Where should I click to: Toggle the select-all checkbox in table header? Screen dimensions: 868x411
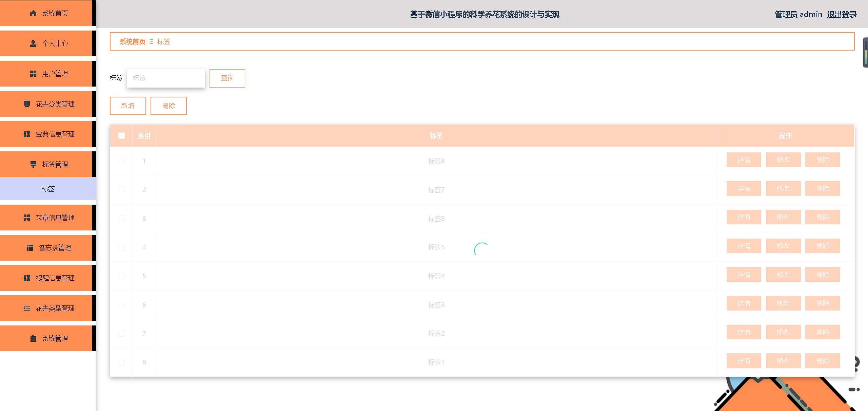coord(121,136)
